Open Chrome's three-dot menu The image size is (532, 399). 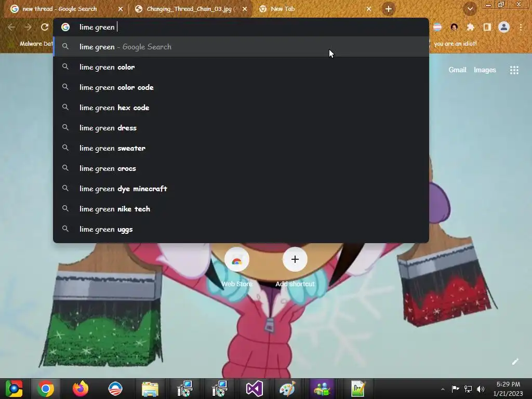tap(521, 27)
